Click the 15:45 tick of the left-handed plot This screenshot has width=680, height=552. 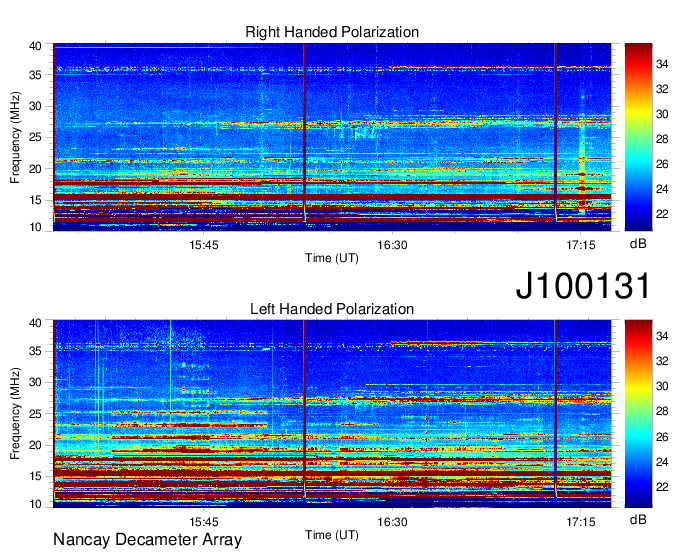204,522
